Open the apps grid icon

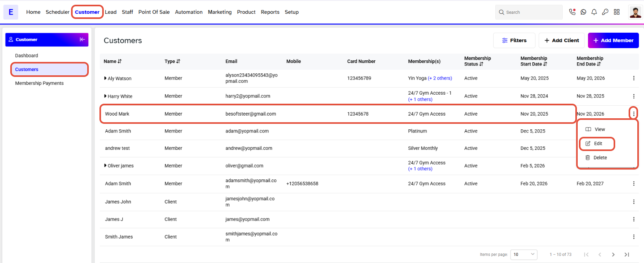coord(617,12)
